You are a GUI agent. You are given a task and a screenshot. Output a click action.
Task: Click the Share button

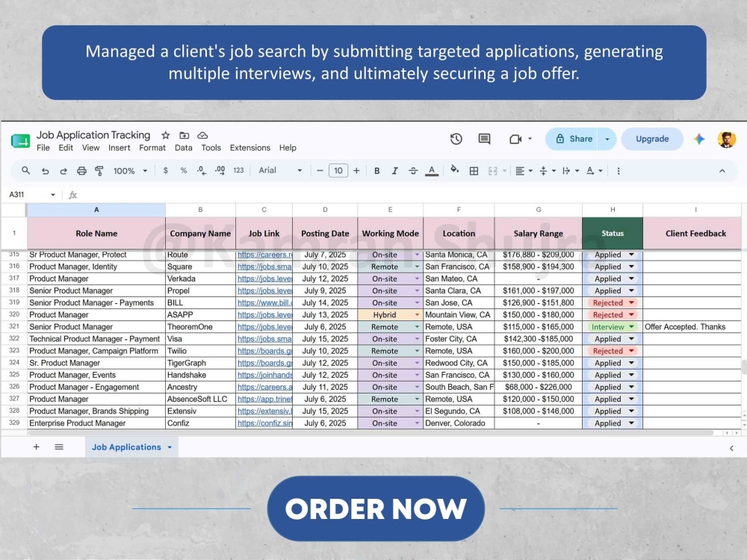[573, 139]
